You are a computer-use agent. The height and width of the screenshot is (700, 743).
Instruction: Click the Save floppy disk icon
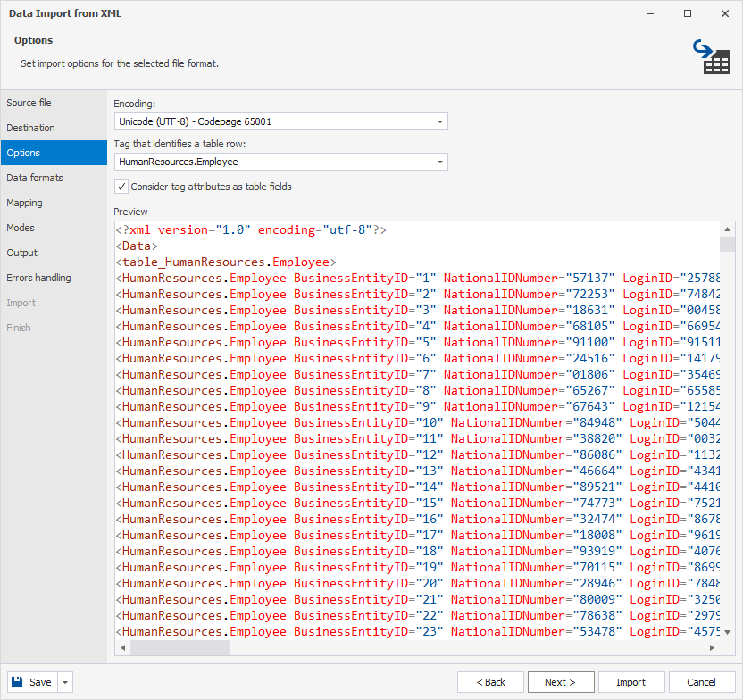pos(17,682)
